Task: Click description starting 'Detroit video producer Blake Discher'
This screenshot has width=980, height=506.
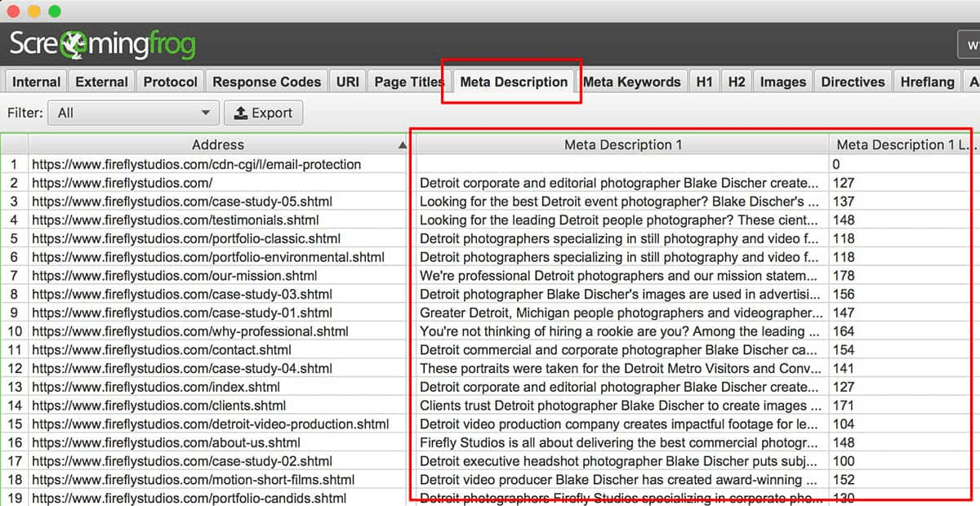Action: [619, 480]
